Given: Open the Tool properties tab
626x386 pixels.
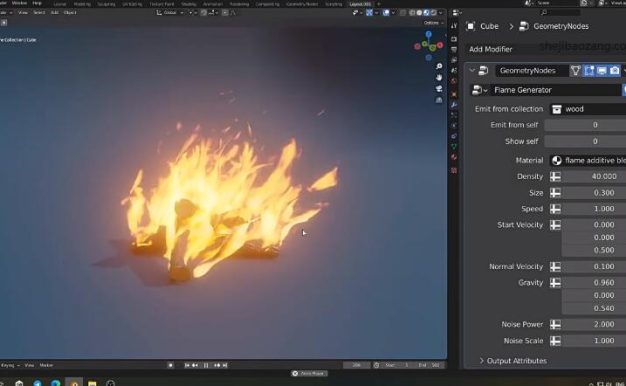Looking at the screenshot, I should 454,26.
